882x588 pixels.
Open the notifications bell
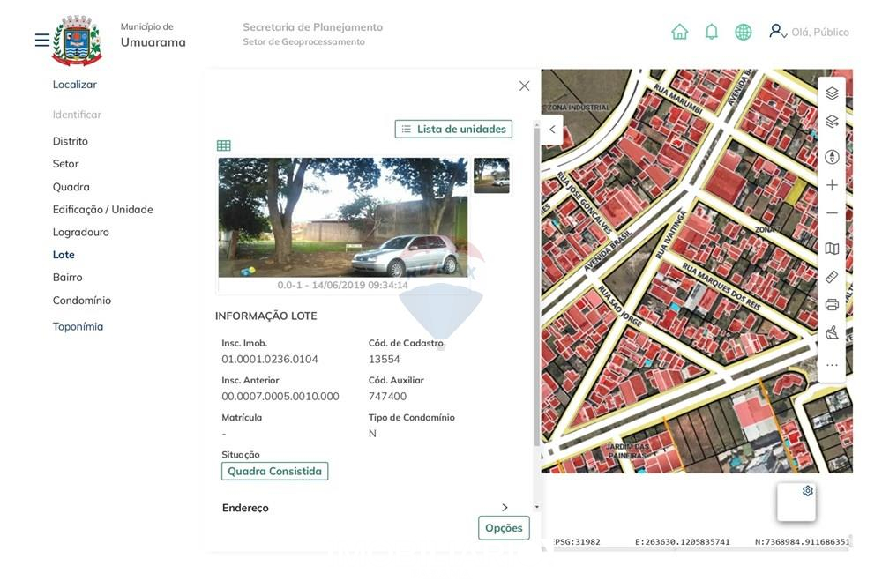711,31
